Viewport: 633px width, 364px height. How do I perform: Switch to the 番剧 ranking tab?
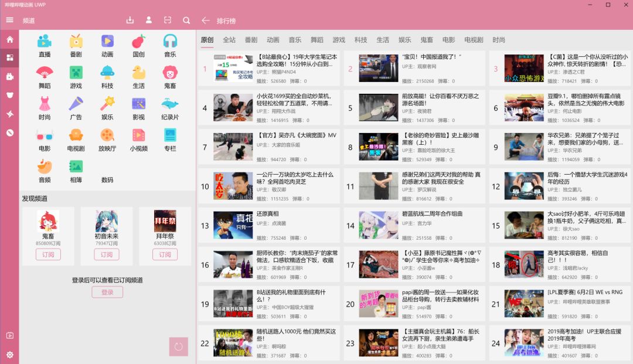pyautogui.click(x=251, y=39)
